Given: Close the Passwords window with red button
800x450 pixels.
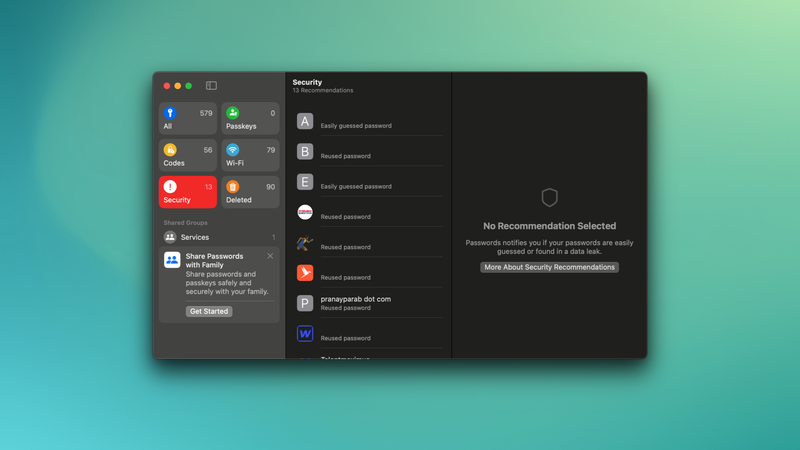Looking at the screenshot, I should pyautogui.click(x=167, y=86).
